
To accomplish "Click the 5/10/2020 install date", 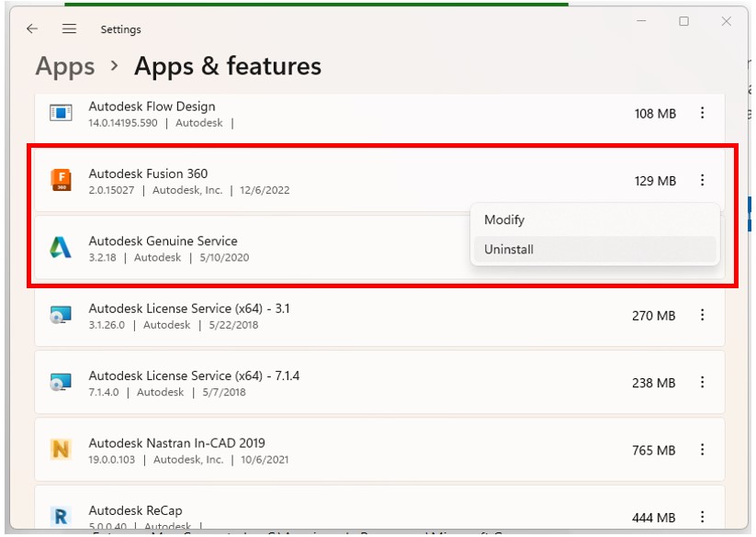I will pos(224,258).
